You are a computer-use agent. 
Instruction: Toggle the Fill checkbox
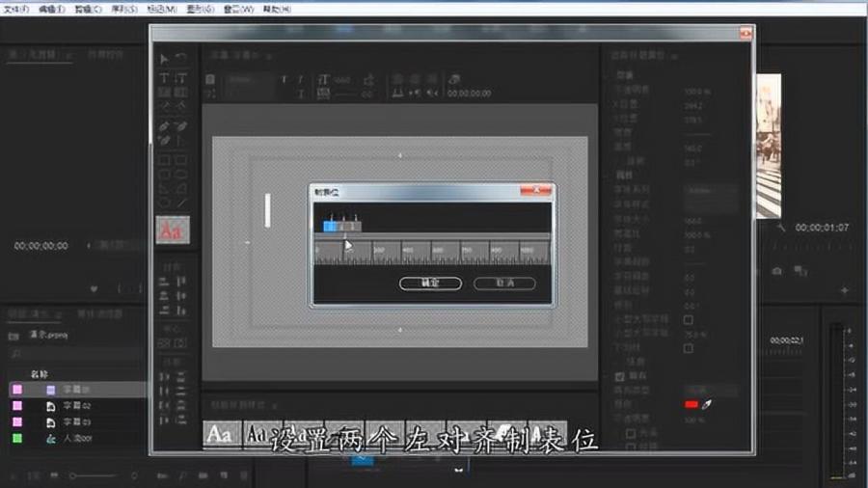point(620,376)
